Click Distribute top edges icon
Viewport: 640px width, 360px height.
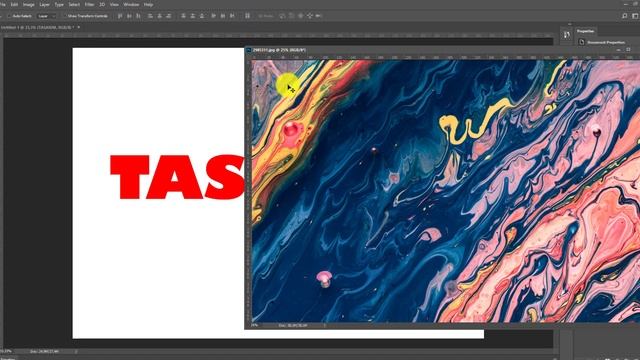click(183, 16)
